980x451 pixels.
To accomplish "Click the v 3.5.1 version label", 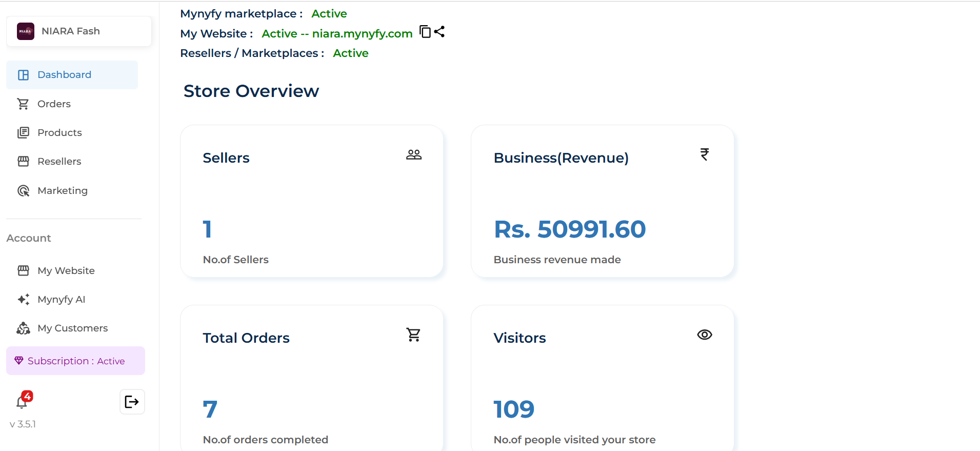I will (x=22, y=424).
